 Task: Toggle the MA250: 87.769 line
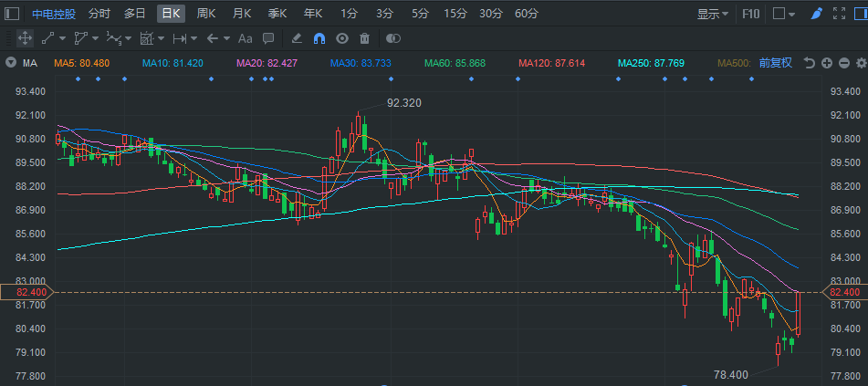(652, 63)
